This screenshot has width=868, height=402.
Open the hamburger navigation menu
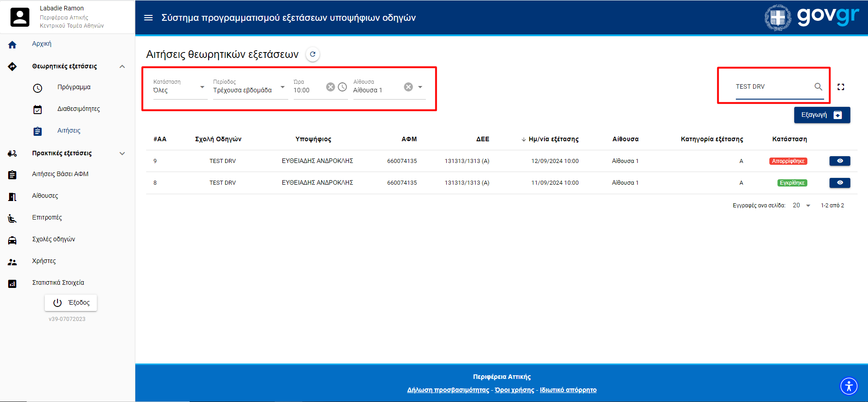click(148, 18)
